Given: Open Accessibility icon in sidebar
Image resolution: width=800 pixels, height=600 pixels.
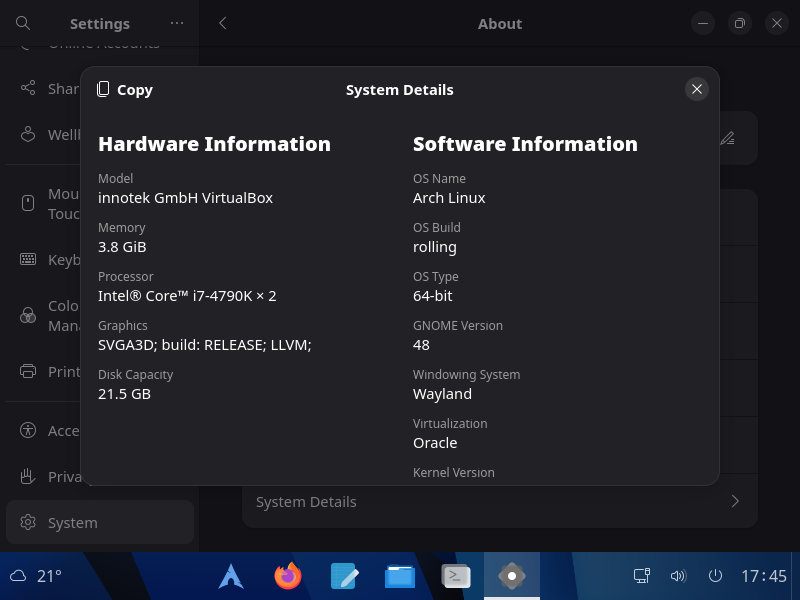Looking at the screenshot, I should pos(28,430).
